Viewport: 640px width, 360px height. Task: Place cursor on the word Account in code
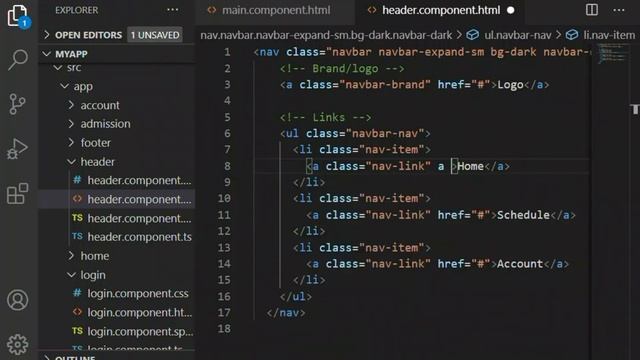pos(520,264)
